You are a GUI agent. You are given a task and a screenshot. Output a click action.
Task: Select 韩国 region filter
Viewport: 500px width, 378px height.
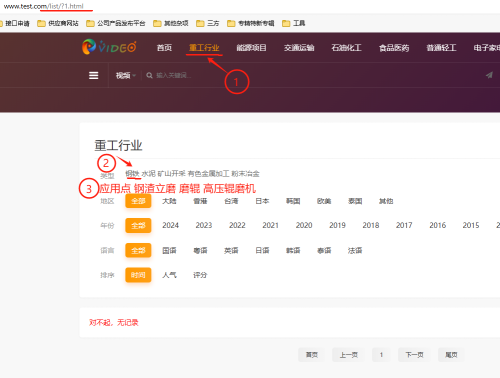(x=293, y=201)
